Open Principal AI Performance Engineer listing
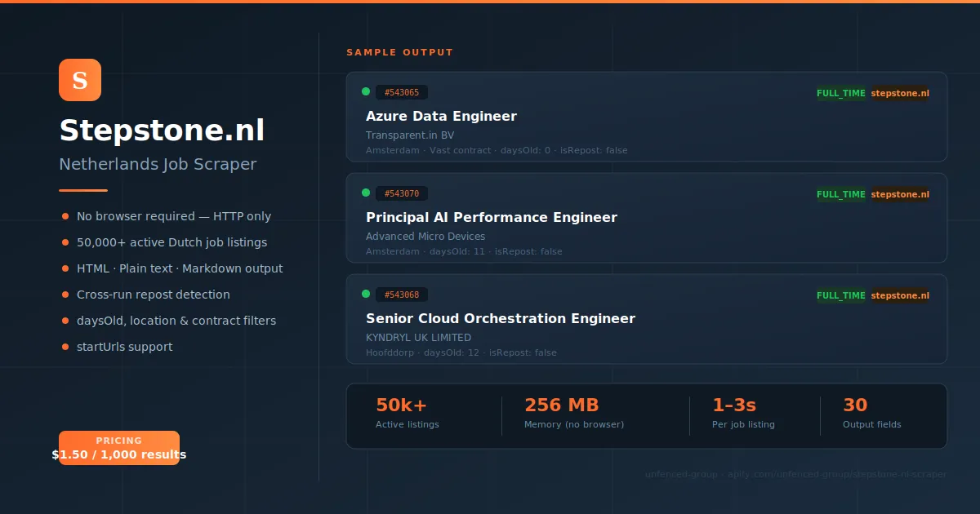This screenshot has width=980, height=514. point(491,217)
